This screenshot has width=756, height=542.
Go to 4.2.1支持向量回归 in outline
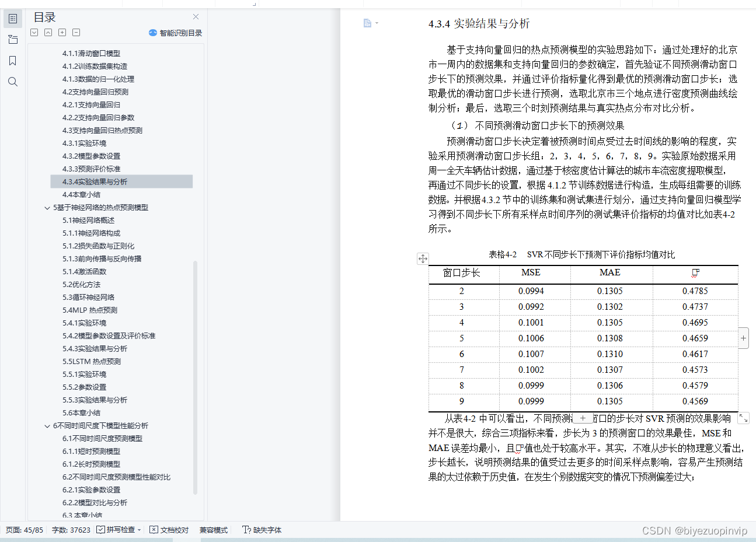(x=91, y=105)
